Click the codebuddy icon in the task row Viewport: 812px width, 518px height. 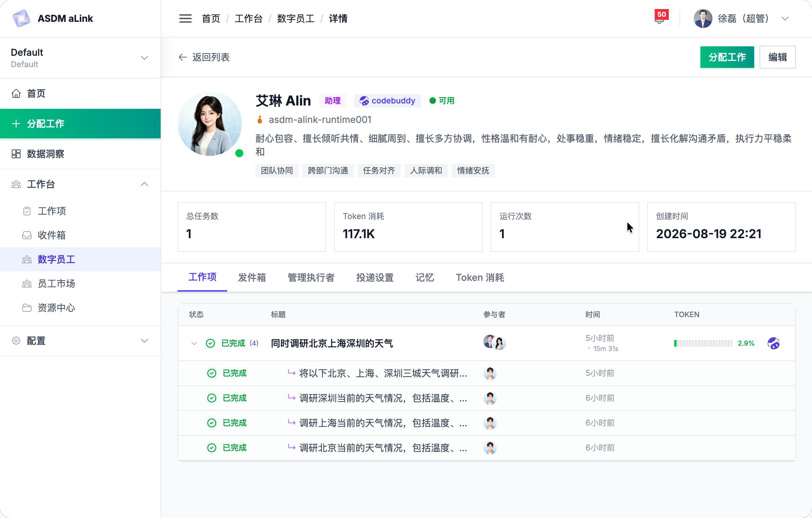[x=773, y=343]
